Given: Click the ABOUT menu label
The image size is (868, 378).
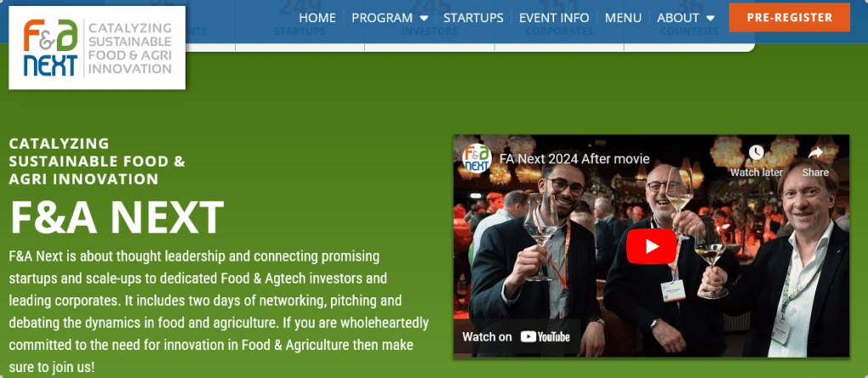Looking at the screenshot, I should pyautogui.click(x=678, y=18).
